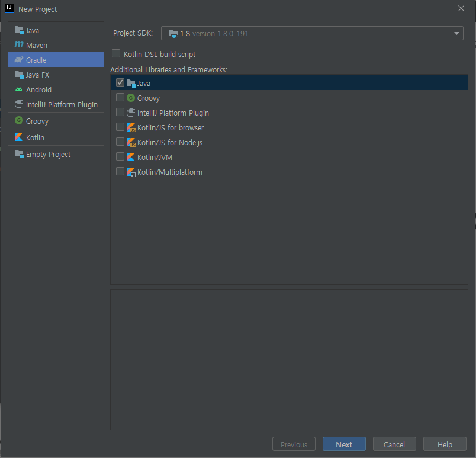Click the IntelliJ IDEA logo in the title bar
Viewport: 476px width, 458px height.
[9, 8]
